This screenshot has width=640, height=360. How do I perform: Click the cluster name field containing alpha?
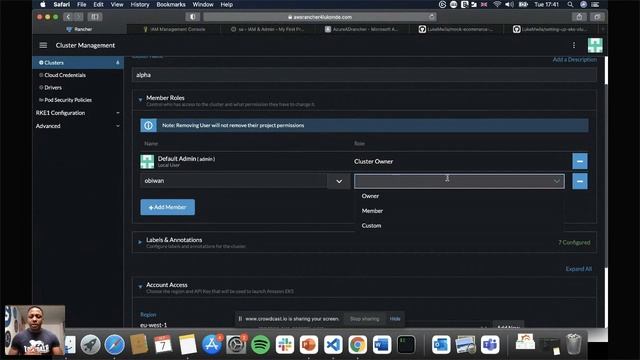tap(364, 75)
